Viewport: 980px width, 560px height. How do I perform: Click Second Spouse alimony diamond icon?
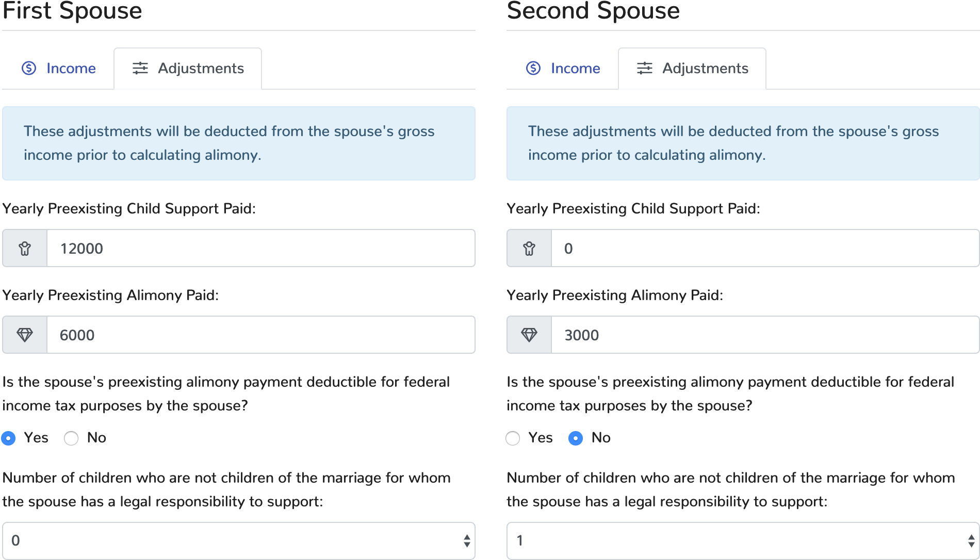point(529,335)
